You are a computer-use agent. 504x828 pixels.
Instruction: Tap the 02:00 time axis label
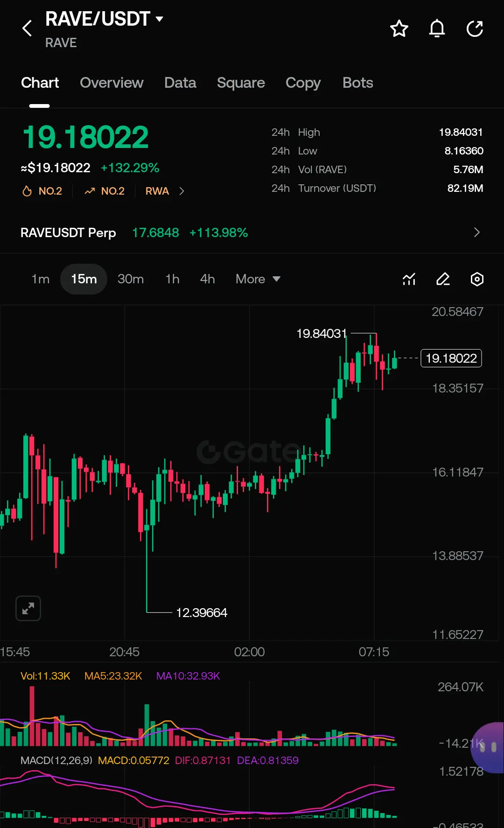(x=249, y=652)
